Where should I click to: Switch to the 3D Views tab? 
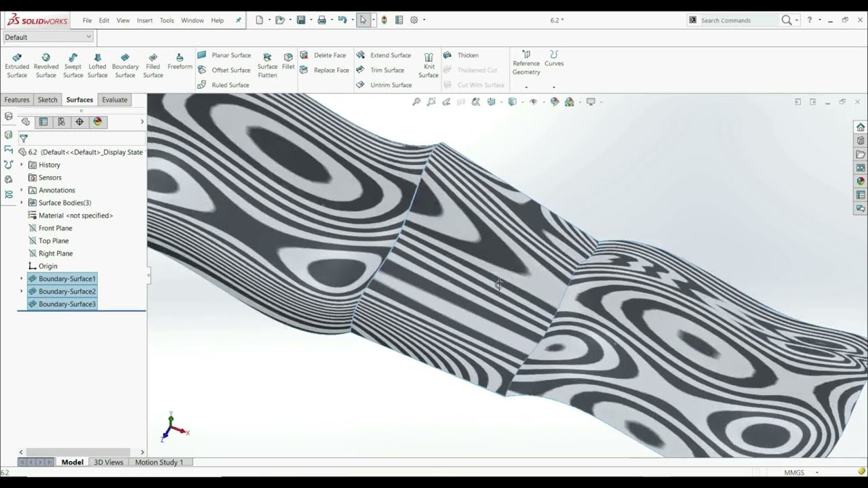[108, 462]
